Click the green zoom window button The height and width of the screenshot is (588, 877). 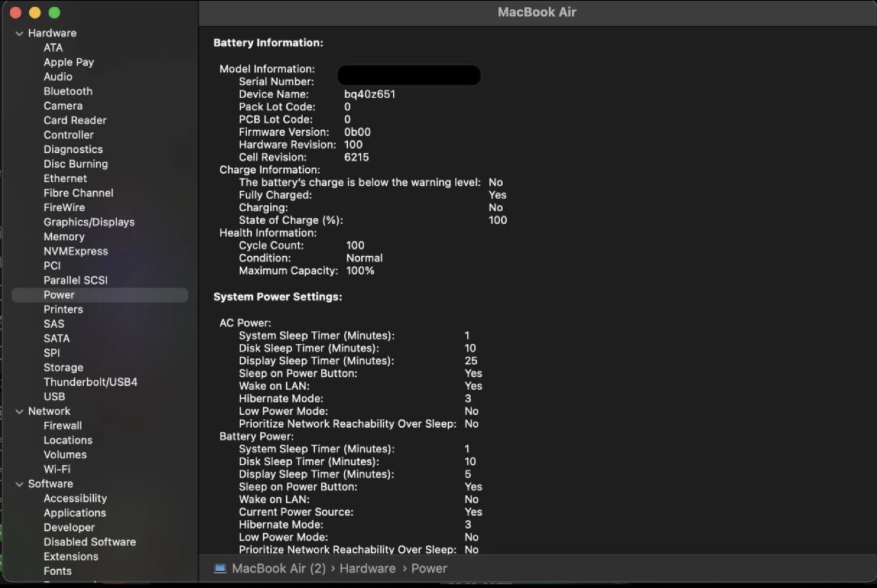coord(54,13)
